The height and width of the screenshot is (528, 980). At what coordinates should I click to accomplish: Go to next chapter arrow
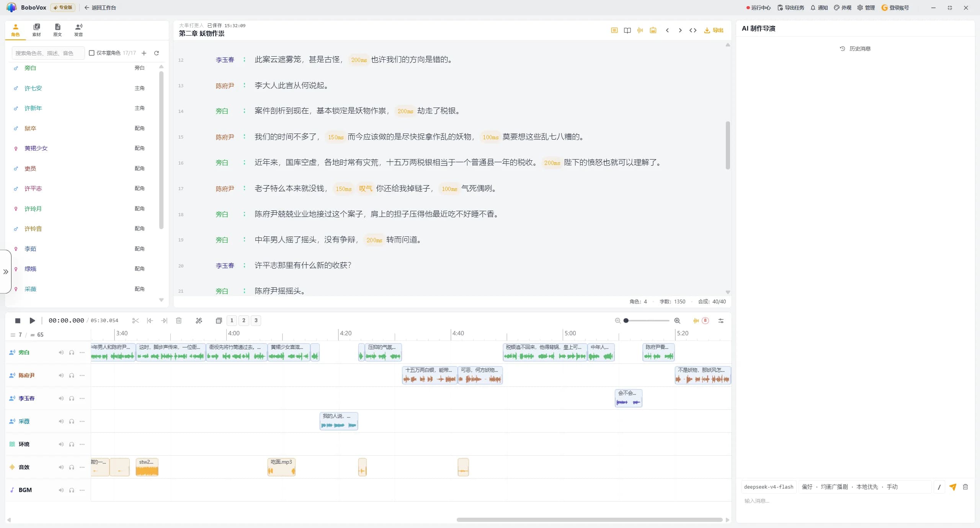pyautogui.click(x=680, y=30)
